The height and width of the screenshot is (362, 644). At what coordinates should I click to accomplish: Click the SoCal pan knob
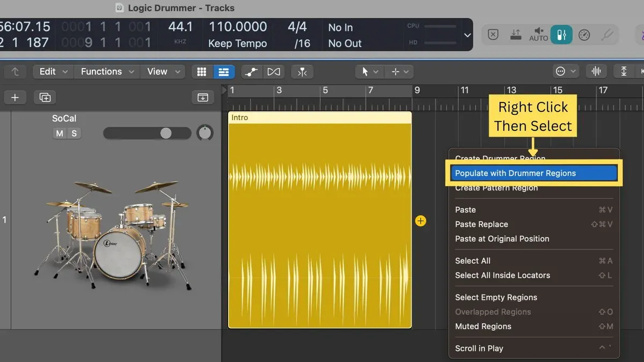coord(205,133)
